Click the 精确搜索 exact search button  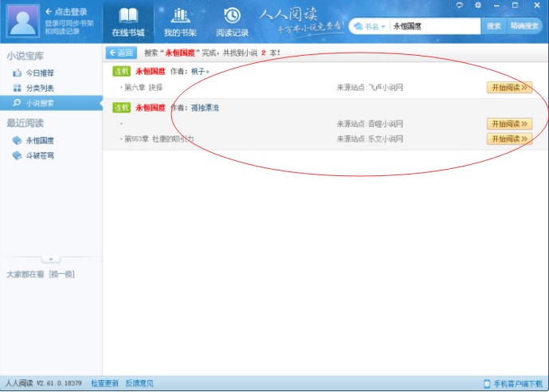coord(524,26)
